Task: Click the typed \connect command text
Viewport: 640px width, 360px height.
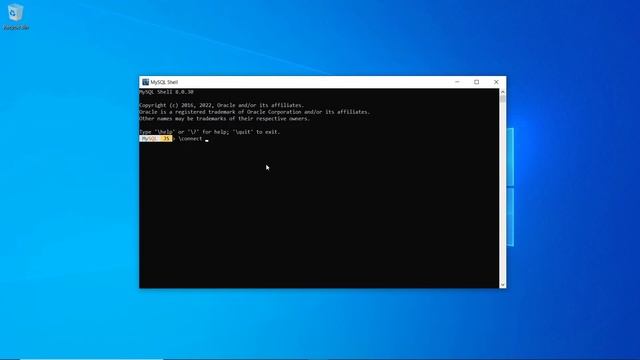Action: tap(190, 139)
